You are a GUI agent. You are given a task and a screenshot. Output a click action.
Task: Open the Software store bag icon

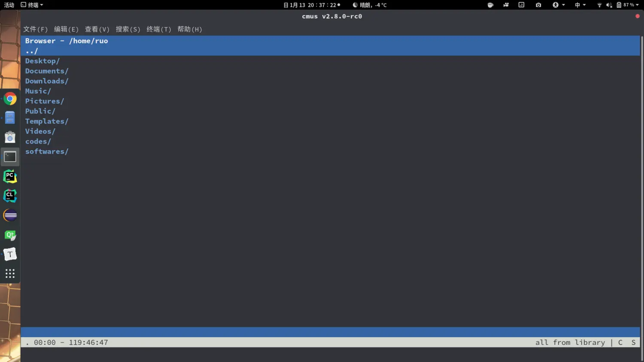tap(10, 137)
